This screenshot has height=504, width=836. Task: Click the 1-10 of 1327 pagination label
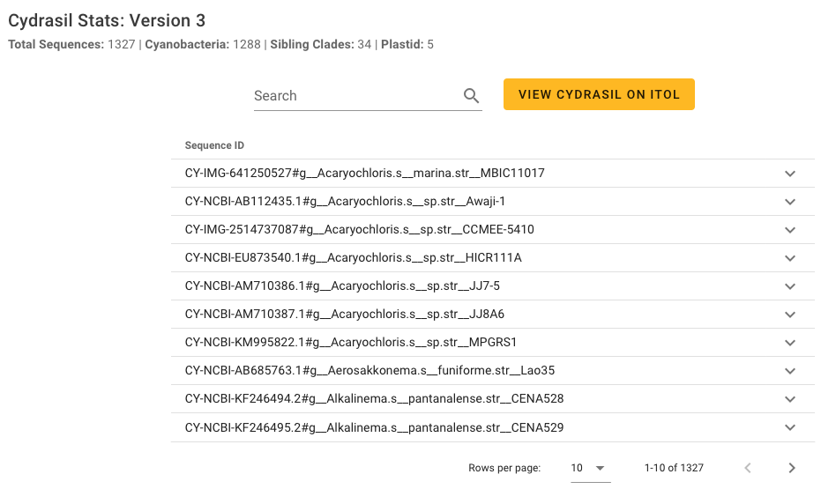[x=674, y=468]
